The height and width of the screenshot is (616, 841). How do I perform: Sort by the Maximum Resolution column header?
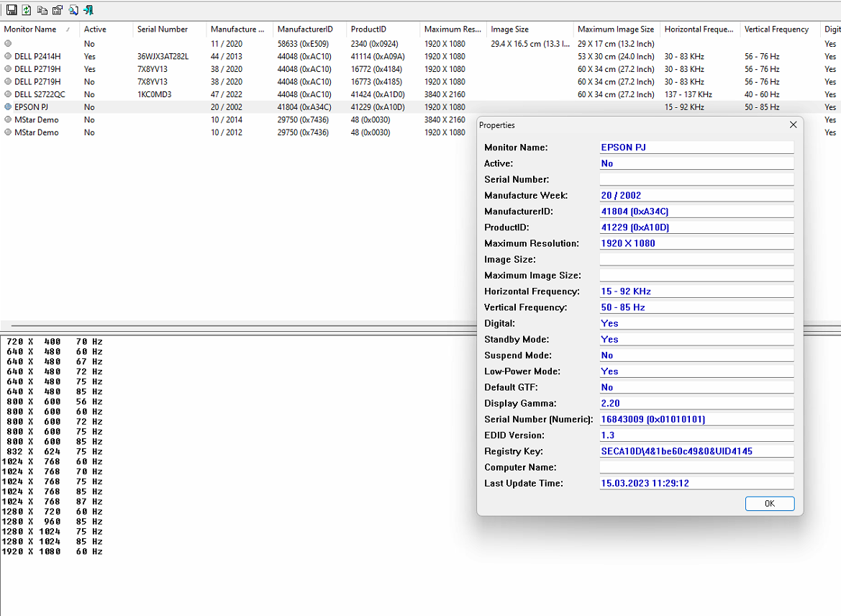(x=453, y=29)
